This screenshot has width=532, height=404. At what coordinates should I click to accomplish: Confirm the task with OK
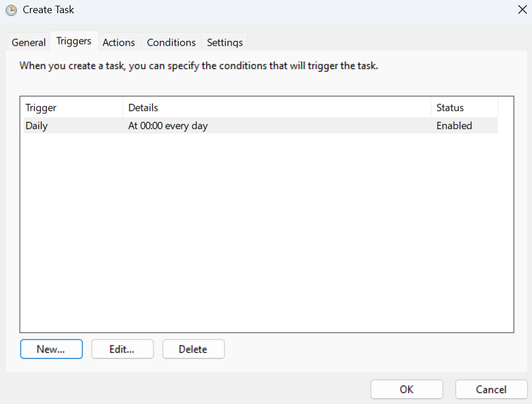406,389
